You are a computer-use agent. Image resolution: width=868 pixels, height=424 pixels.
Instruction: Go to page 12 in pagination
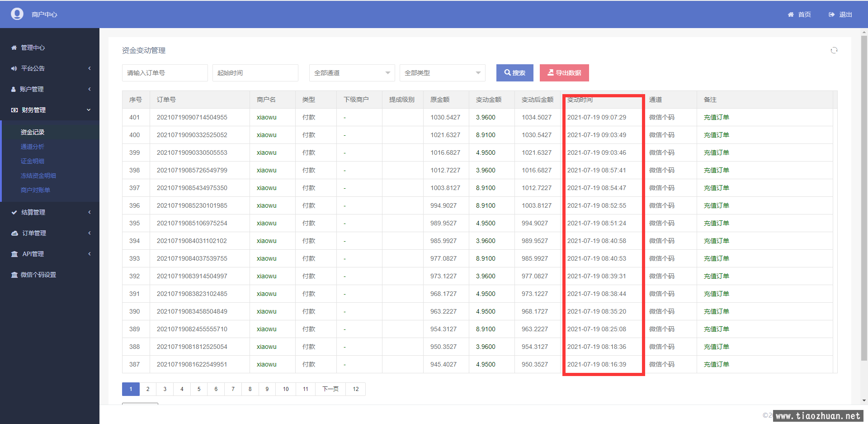[x=356, y=389]
